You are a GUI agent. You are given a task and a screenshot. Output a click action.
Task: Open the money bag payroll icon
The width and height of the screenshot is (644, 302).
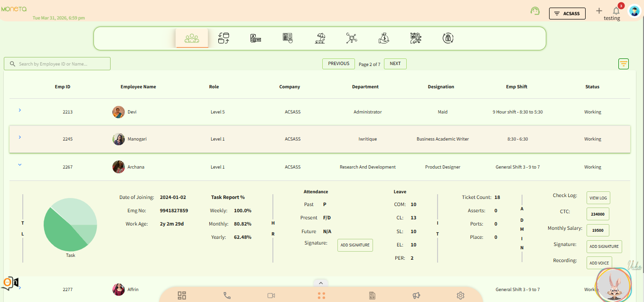[383, 38]
